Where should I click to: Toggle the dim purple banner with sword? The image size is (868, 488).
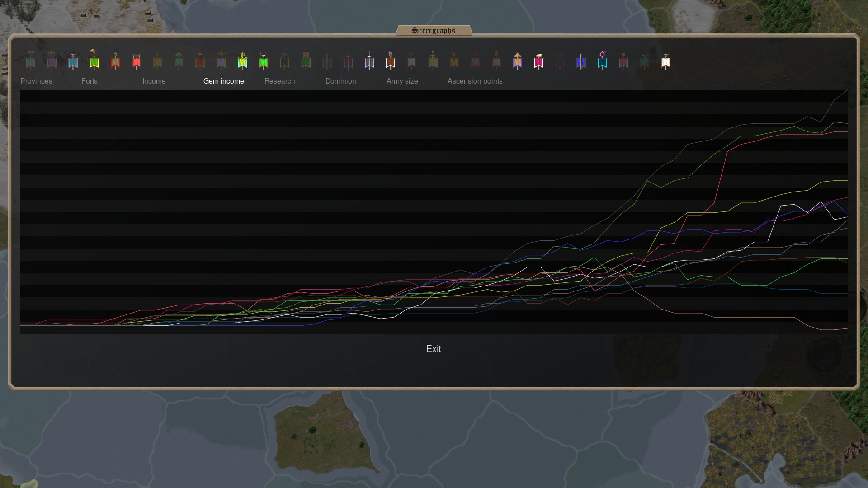tap(327, 60)
